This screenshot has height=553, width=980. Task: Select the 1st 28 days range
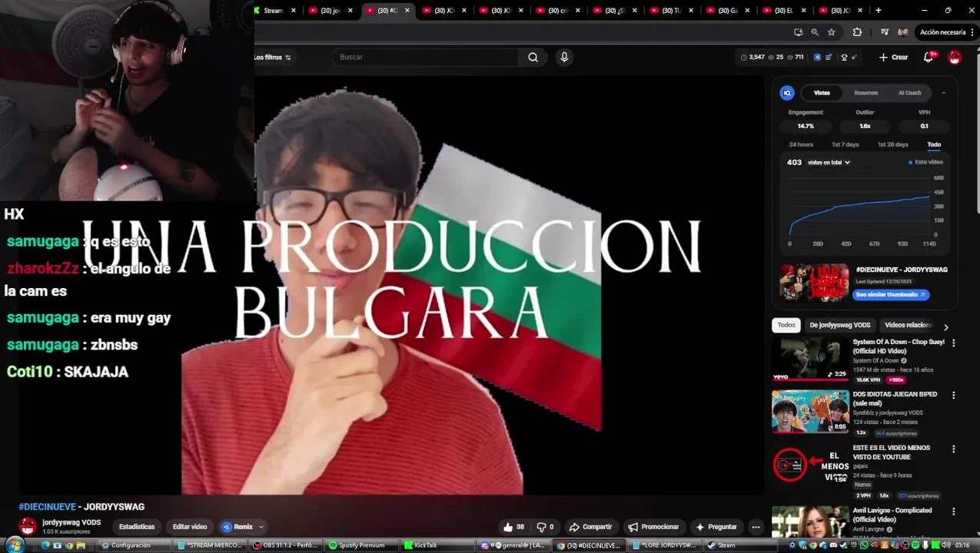(892, 144)
